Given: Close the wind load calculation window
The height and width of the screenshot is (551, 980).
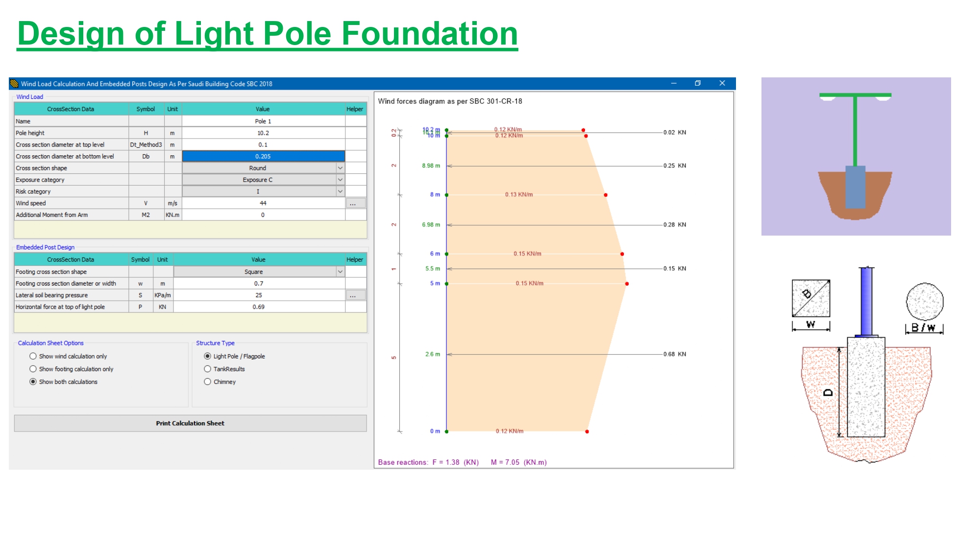Looking at the screenshot, I should tap(722, 83).
